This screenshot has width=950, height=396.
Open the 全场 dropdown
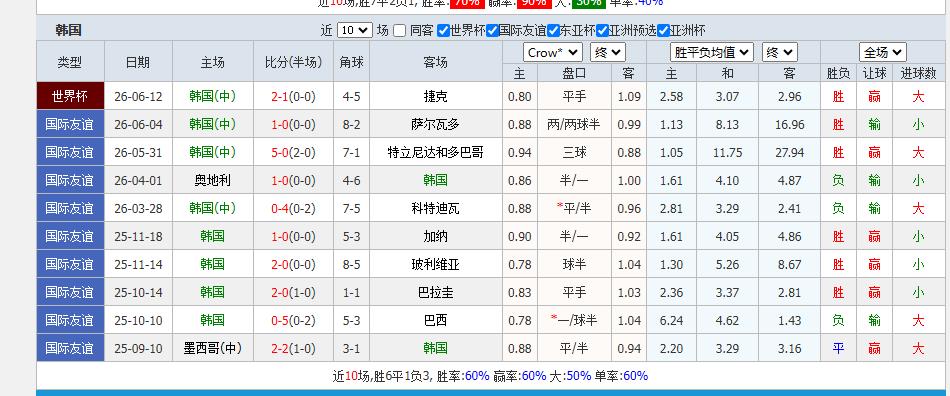pyautogui.click(x=883, y=53)
